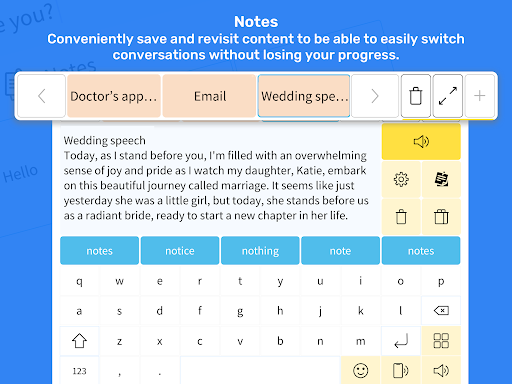Open the emoji smiley keyboard

pos(361,370)
